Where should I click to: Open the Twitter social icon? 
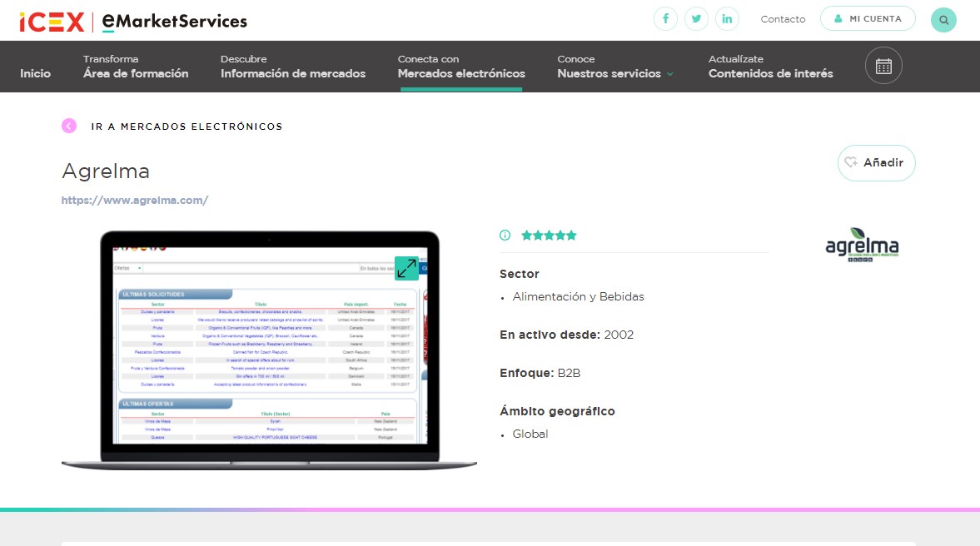tap(696, 19)
